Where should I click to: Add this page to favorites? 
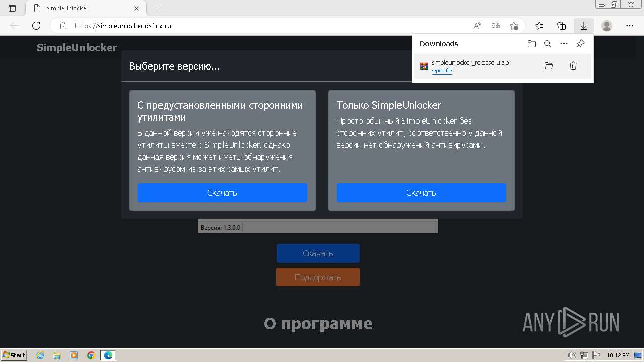point(514,26)
